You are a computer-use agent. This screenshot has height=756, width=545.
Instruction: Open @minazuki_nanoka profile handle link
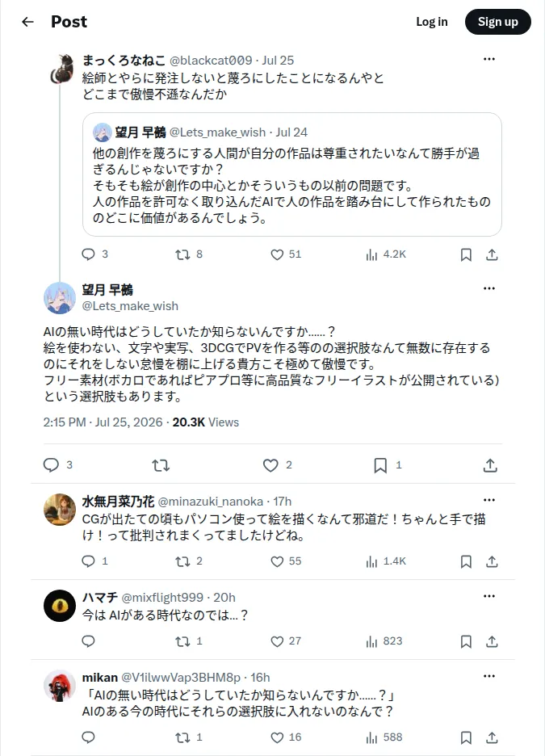[x=211, y=502]
